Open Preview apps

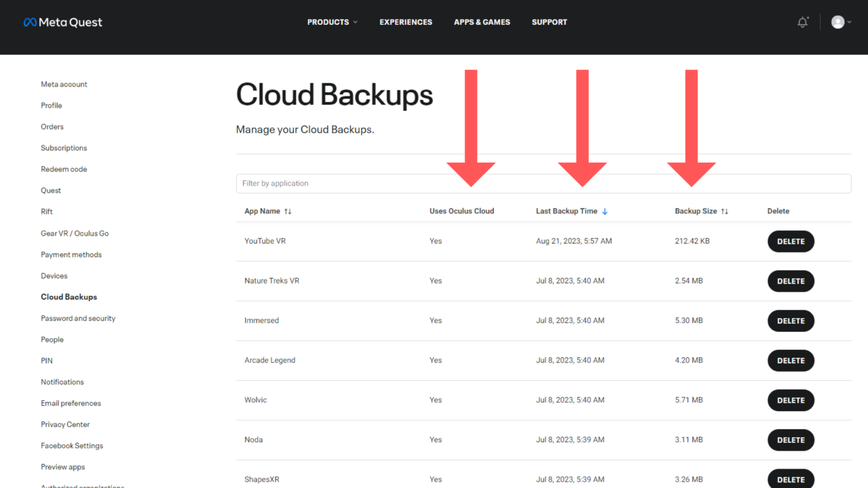[x=63, y=467]
